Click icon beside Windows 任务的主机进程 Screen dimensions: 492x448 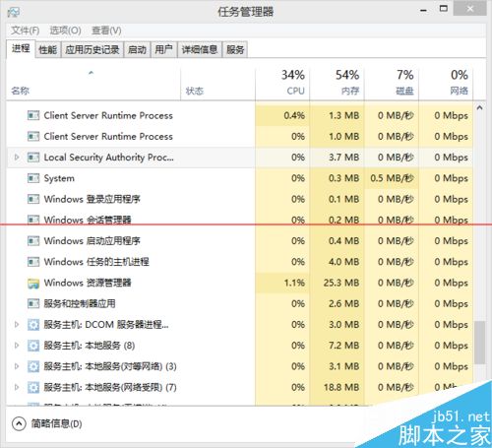click(x=33, y=262)
